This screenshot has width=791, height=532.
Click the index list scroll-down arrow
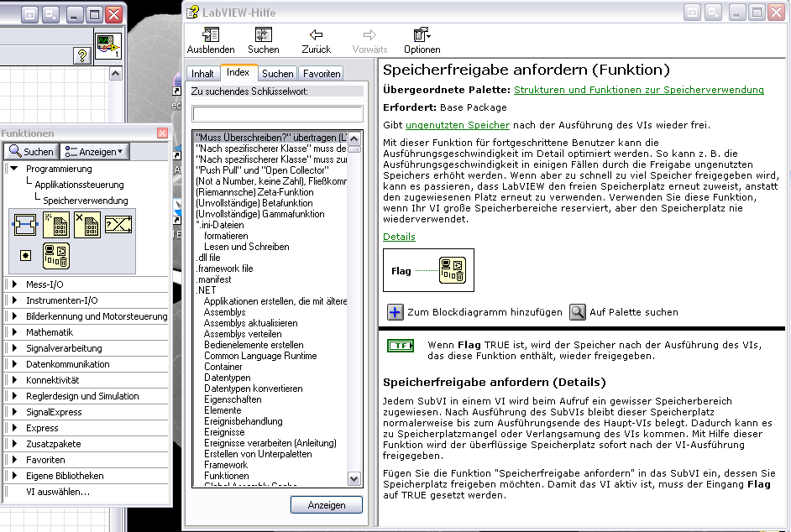tap(354, 479)
